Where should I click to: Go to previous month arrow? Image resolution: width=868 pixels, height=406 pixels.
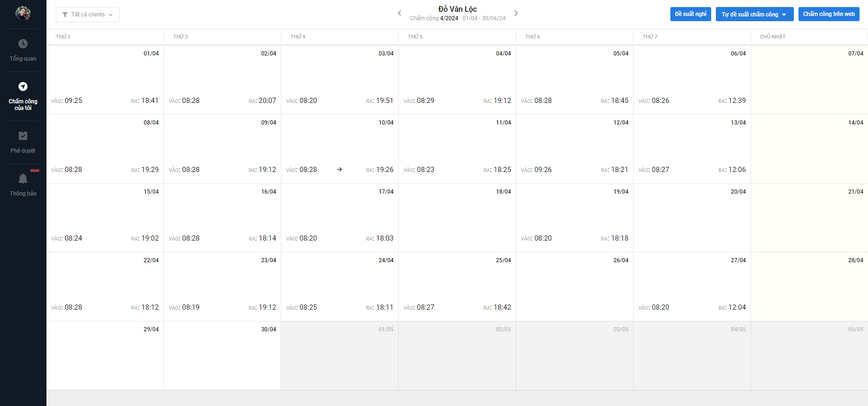[399, 13]
